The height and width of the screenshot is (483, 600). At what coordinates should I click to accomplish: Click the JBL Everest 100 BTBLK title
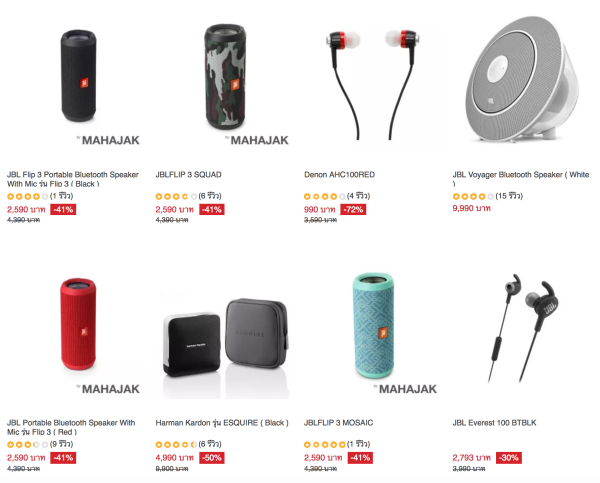pyautogui.click(x=494, y=423)
